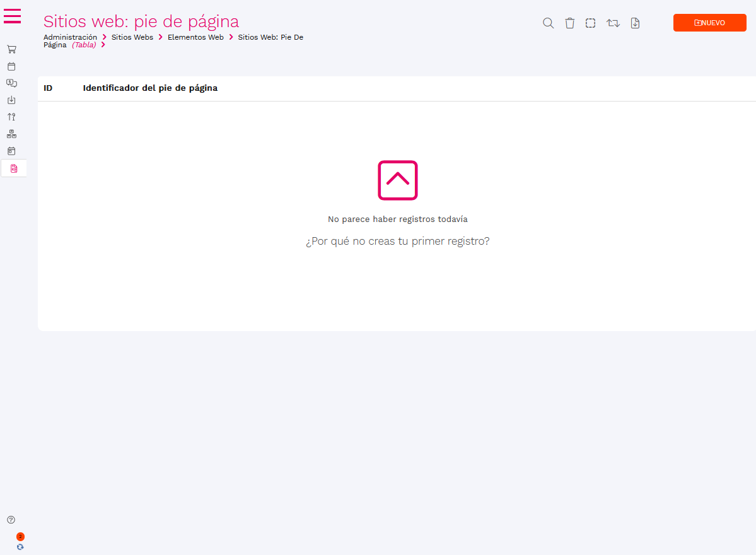Open the help question mark icon

pos(11,520)
